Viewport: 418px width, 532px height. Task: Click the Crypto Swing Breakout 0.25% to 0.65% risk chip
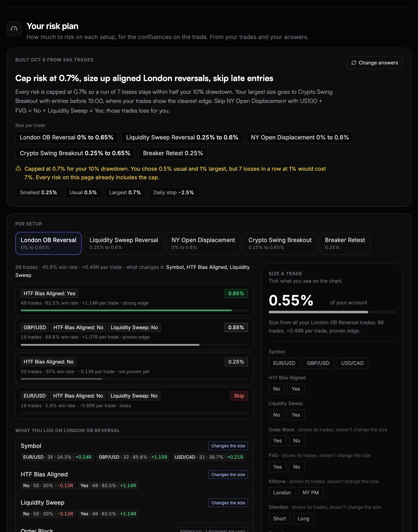point(75,153)
